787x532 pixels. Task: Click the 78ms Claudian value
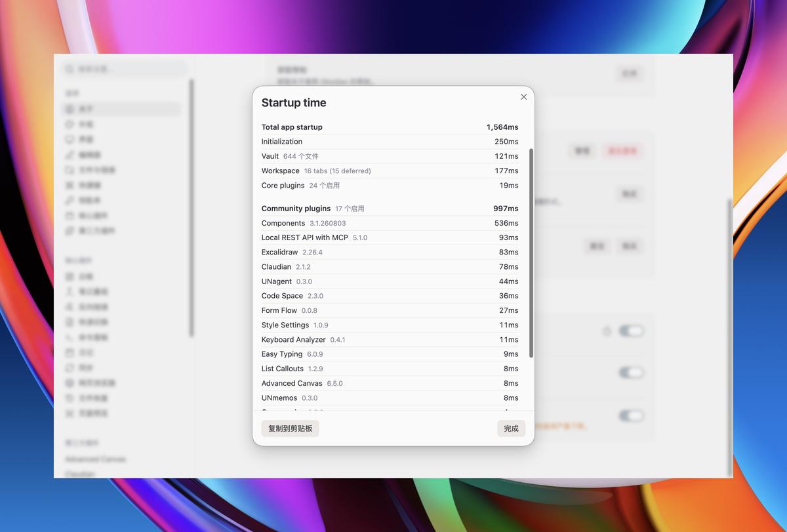[x=508, y=267]
